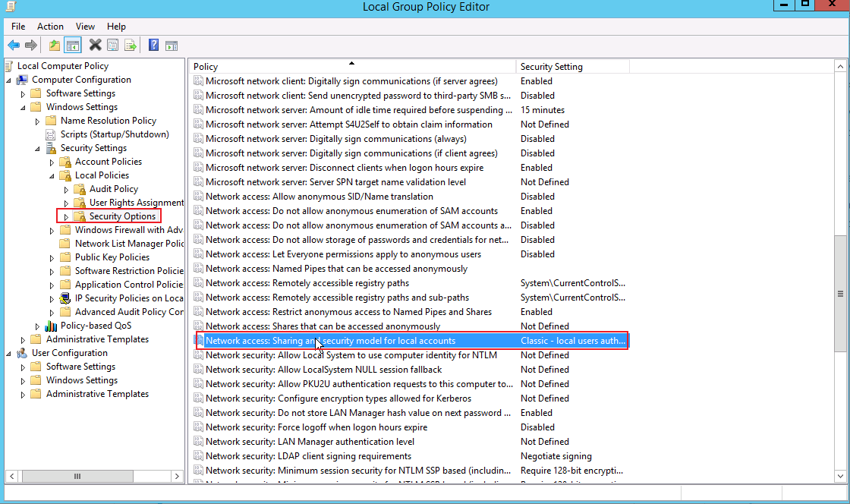Click the Back arrow toolbar icon
This screenshot has width=850, height=504.
(14, 46)
